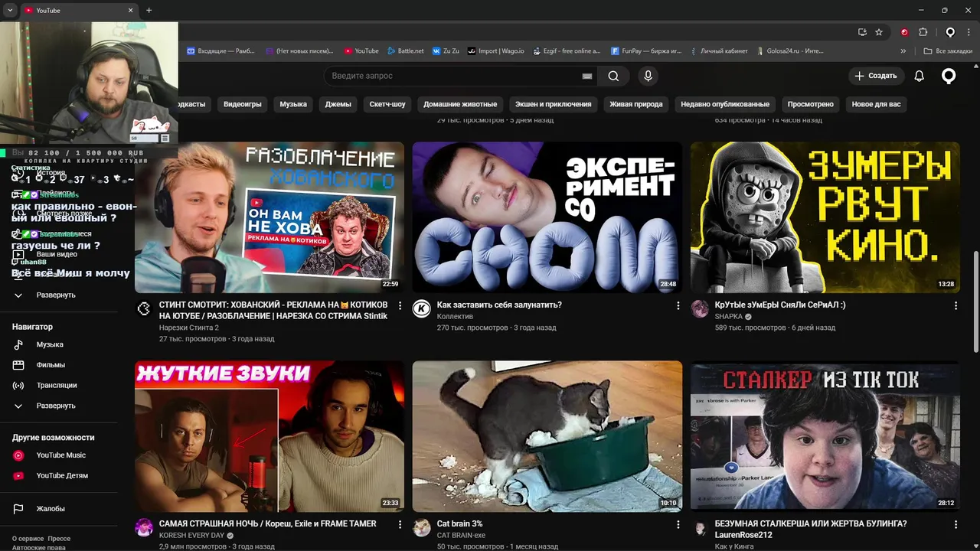Image resolution: width=980 pixels, height=551 pixels.
Task: Click the Коллектив channel avatar
Action: pos(421,308)
